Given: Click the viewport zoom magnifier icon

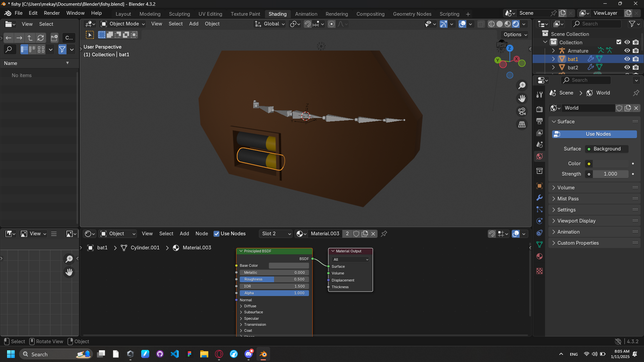Looking at the screenshot, I should tap(522, 85).
